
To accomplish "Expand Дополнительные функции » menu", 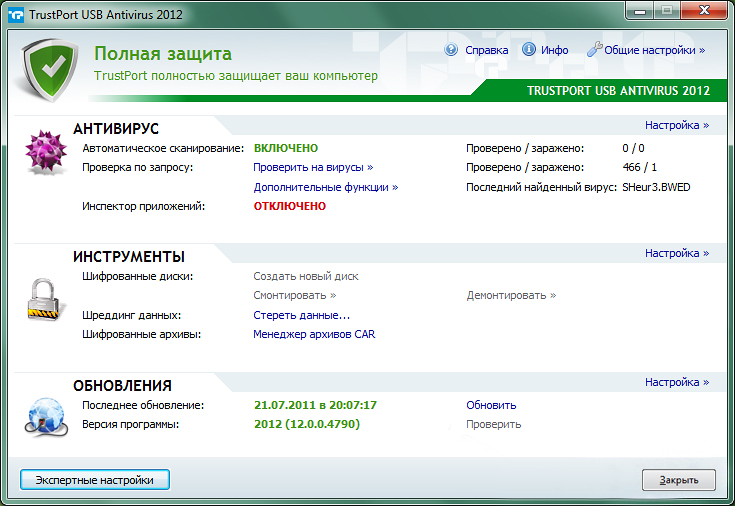I will tap(326, 187).
